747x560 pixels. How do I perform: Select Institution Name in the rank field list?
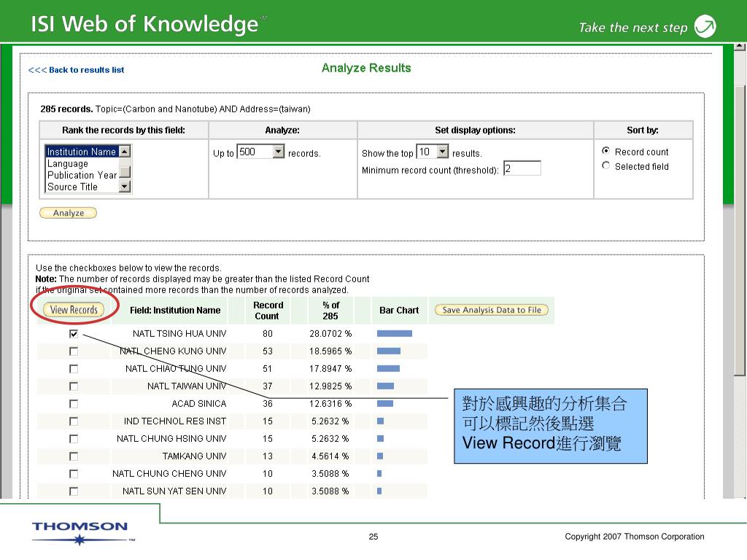click(82, 152)
